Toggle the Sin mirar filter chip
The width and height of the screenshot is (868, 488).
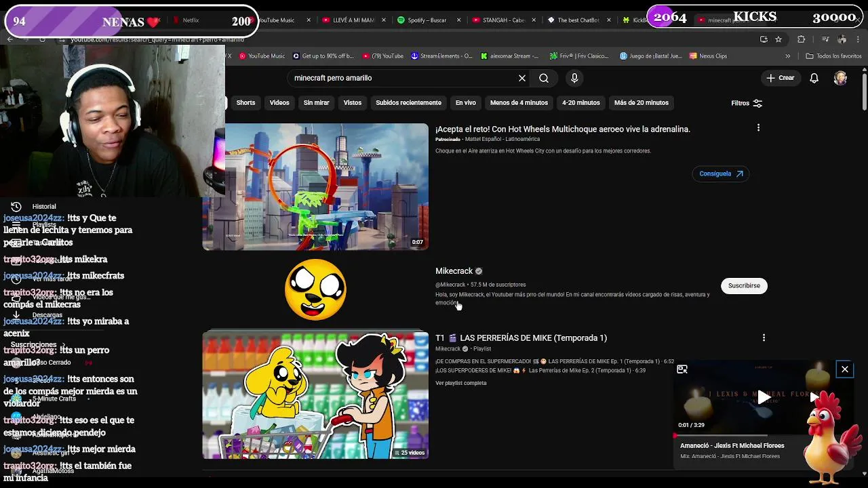[x=316, y=103]
